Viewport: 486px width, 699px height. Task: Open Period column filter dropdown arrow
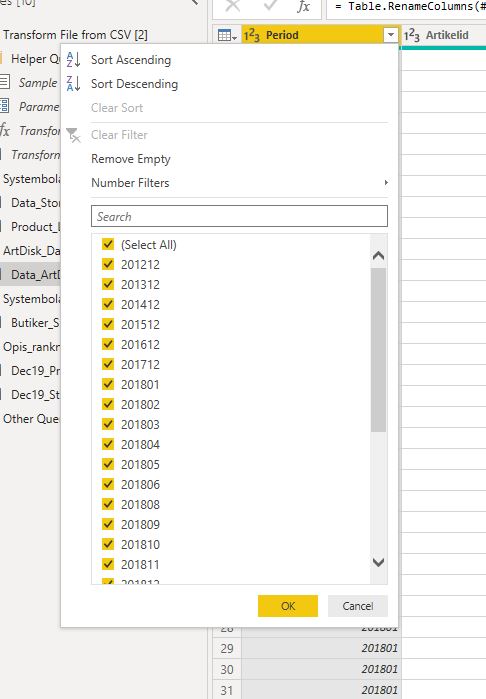pos(391,35)
